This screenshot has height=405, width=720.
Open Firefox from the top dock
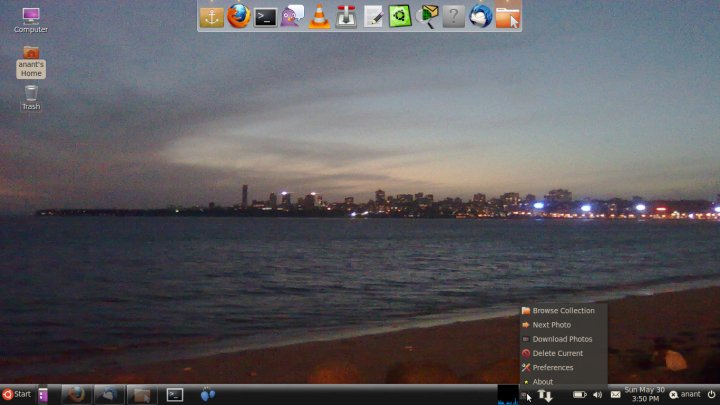coord(238,16)
